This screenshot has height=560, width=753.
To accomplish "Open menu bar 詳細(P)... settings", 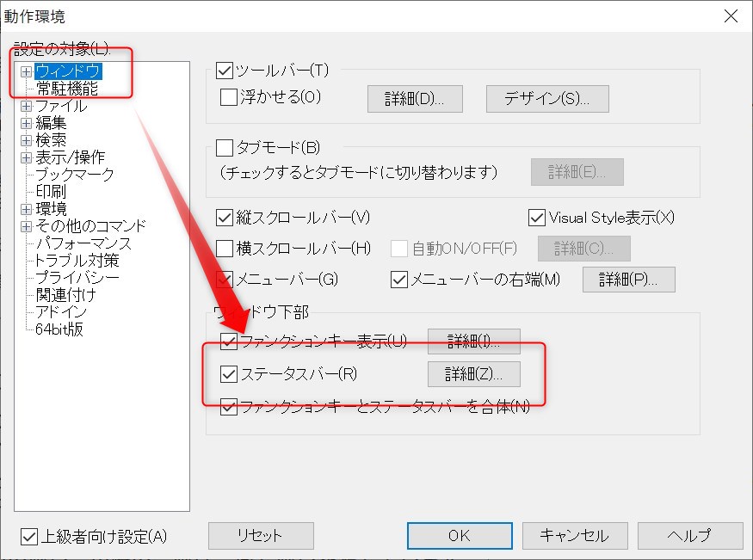I will pyautogui.click(x=628, y=280).
